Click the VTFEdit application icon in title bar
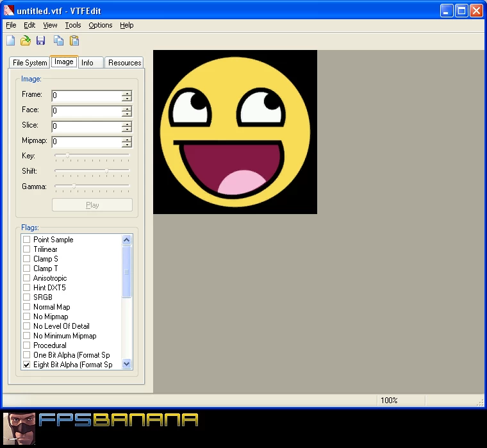Image resolution: width=487 pixels, height=448 pixels. (9, 10)
